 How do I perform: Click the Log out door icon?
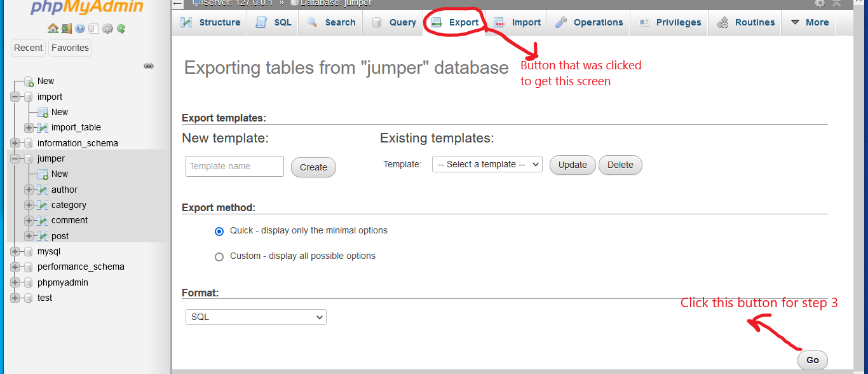click(x=66, y=29)
